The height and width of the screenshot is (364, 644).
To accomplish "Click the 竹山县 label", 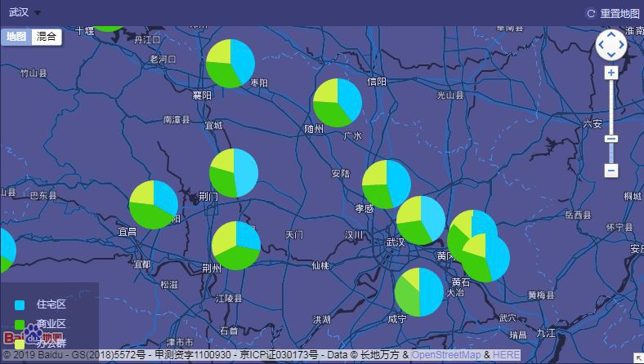I will [34, 73].
